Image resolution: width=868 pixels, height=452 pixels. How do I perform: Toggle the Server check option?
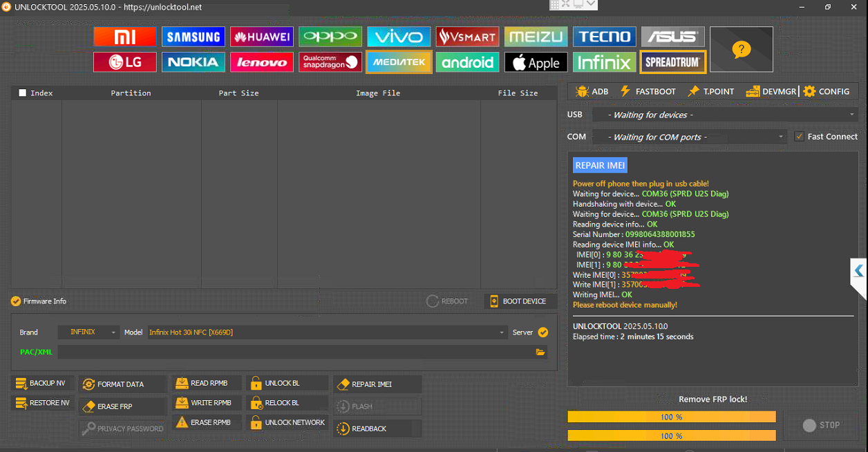tap(543, 332)
